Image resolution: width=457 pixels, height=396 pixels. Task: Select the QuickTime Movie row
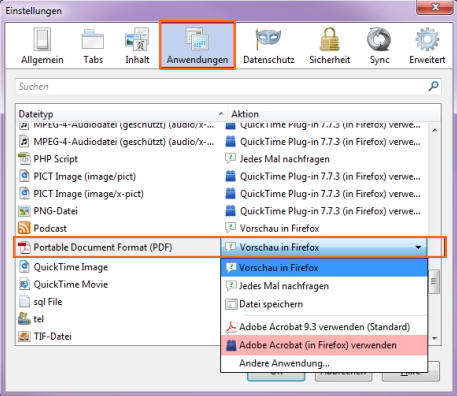point(117,284)
